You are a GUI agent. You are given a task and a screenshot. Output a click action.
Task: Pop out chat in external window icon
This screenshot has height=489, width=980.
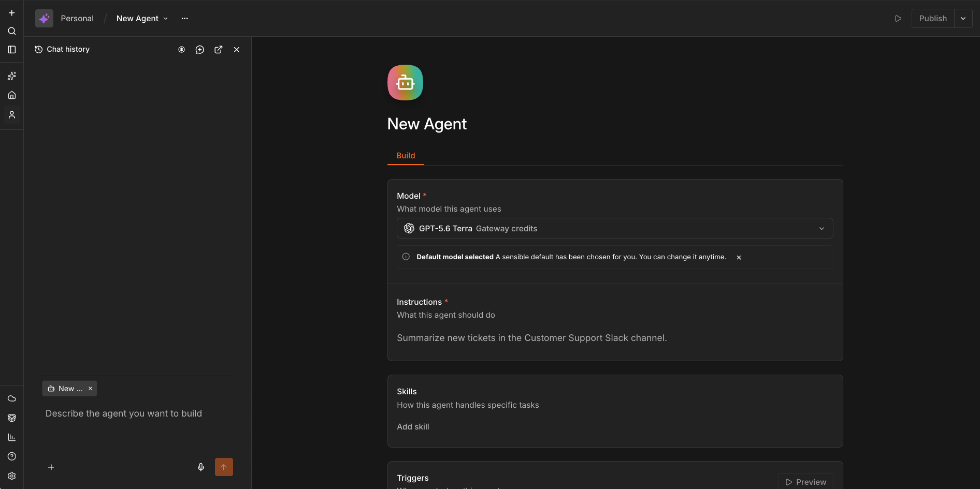point(219,50)
